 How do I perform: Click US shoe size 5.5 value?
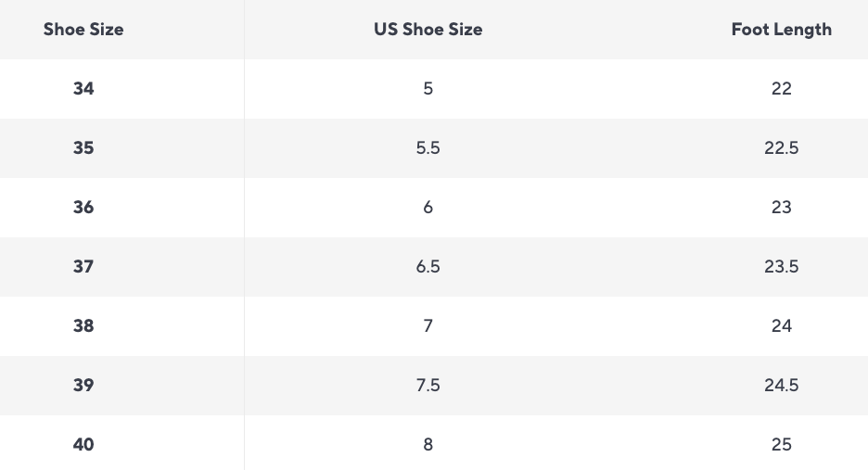pos(428,148)
